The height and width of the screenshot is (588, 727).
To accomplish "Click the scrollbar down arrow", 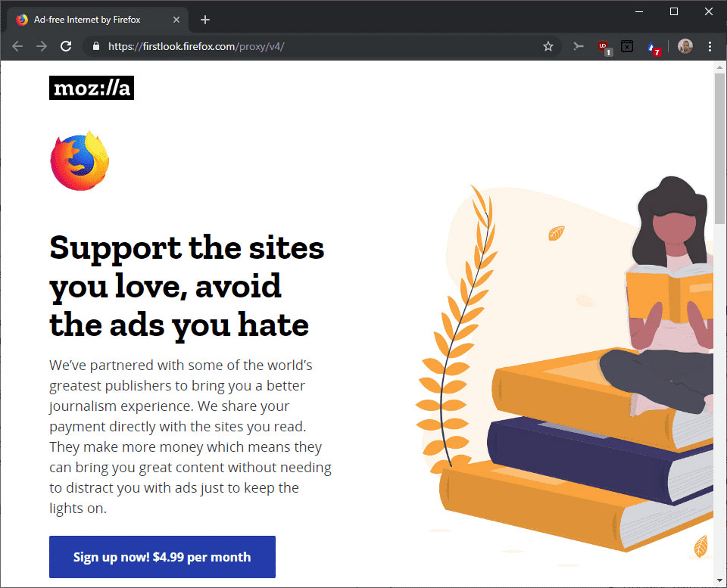I will (719, 580).
